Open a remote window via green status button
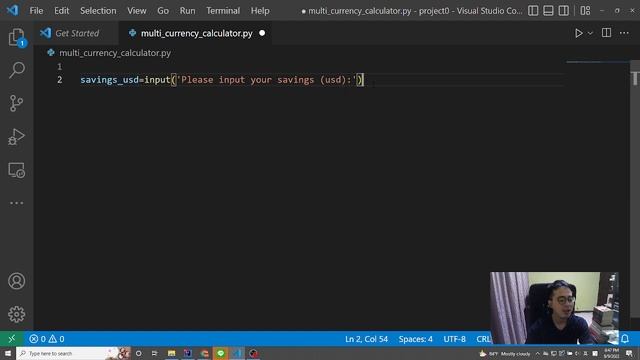The width and height of the screenshot is (640, 360). [11, 339]
